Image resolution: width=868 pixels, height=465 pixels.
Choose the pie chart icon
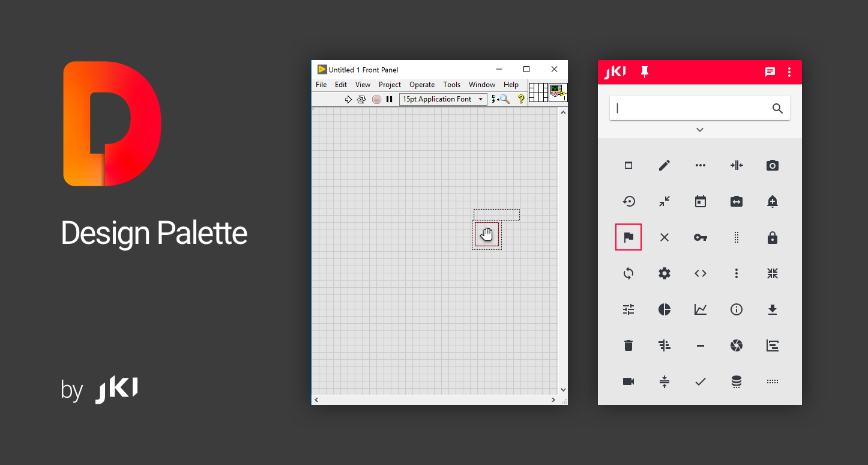click(665, 309)
